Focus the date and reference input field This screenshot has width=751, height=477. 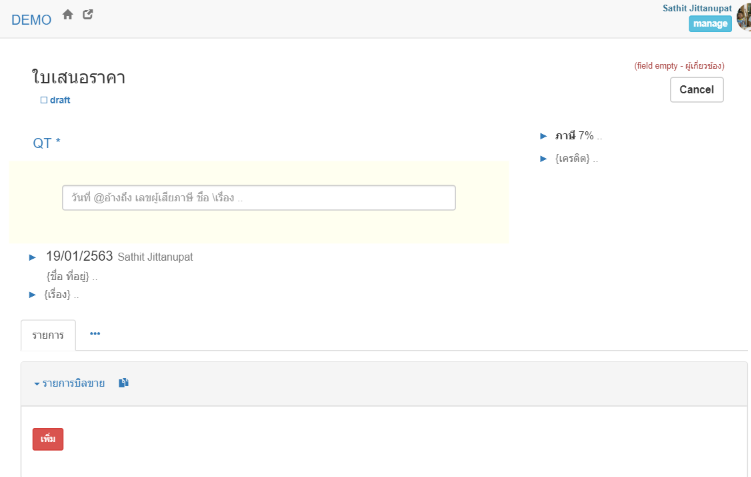coord(258,198)
